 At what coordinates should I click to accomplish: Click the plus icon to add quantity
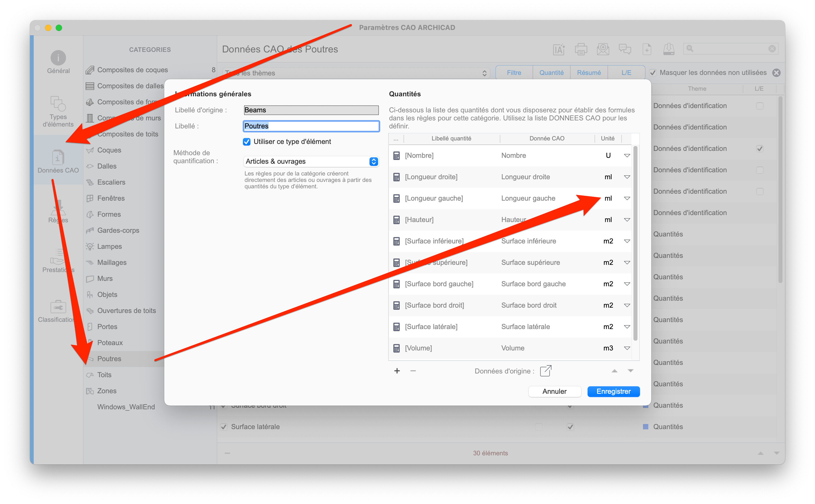coord(397,371)
